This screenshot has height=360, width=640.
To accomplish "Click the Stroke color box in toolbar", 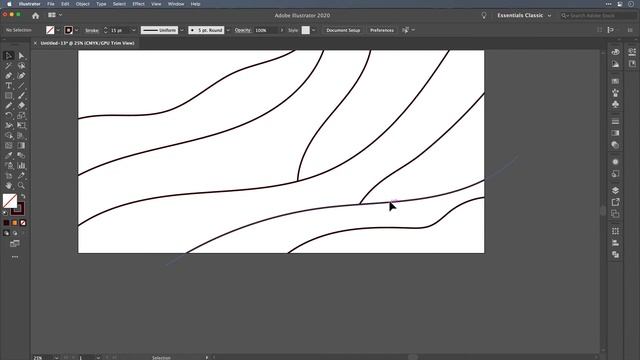I will coord(18,209).
